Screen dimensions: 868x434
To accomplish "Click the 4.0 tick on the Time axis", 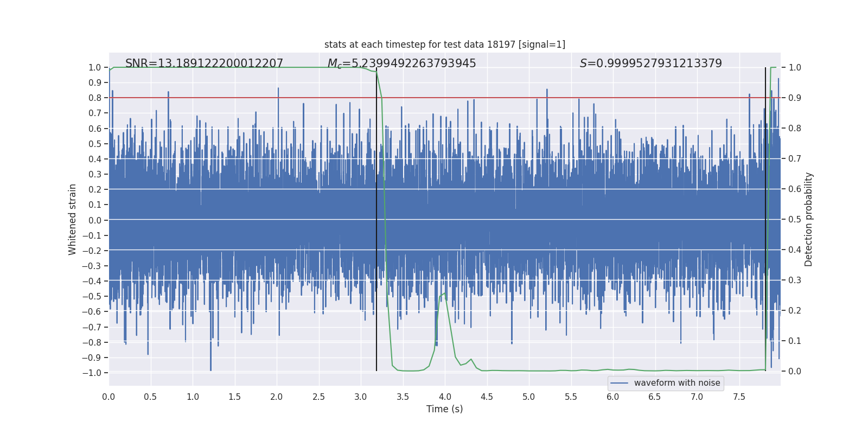I will point(445,397).
